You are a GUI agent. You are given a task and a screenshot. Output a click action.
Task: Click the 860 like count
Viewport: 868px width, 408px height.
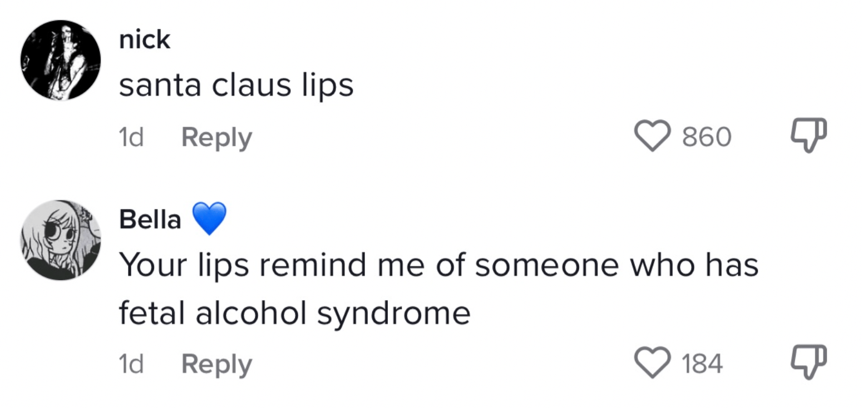click(707, 137)
